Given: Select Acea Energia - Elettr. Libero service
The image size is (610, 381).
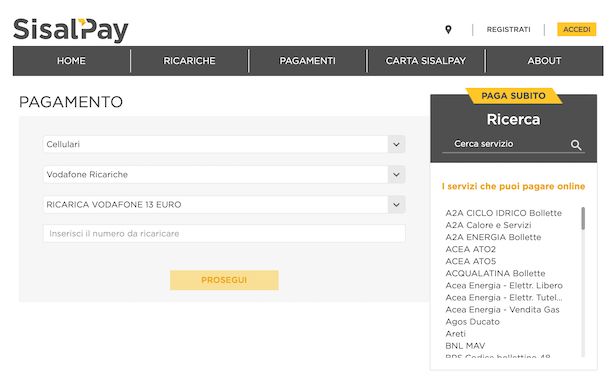Looking at the screenshot, I should click(x=504, y=285).
